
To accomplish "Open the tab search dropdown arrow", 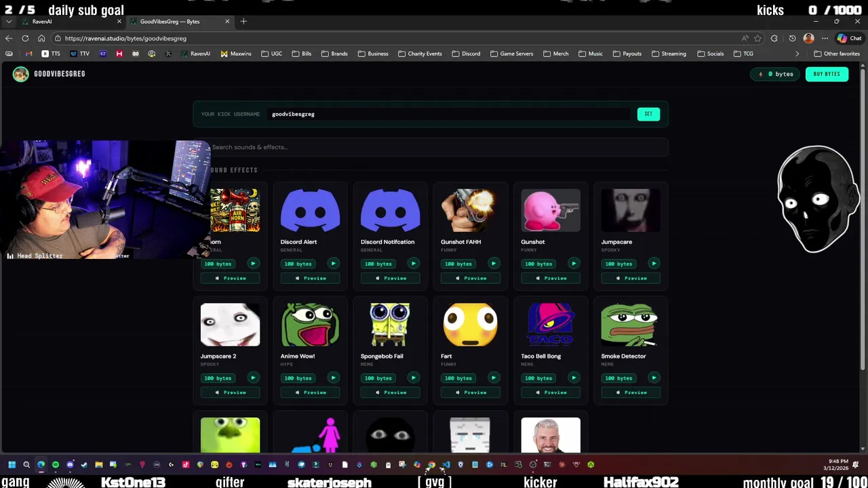I will 9,22.
